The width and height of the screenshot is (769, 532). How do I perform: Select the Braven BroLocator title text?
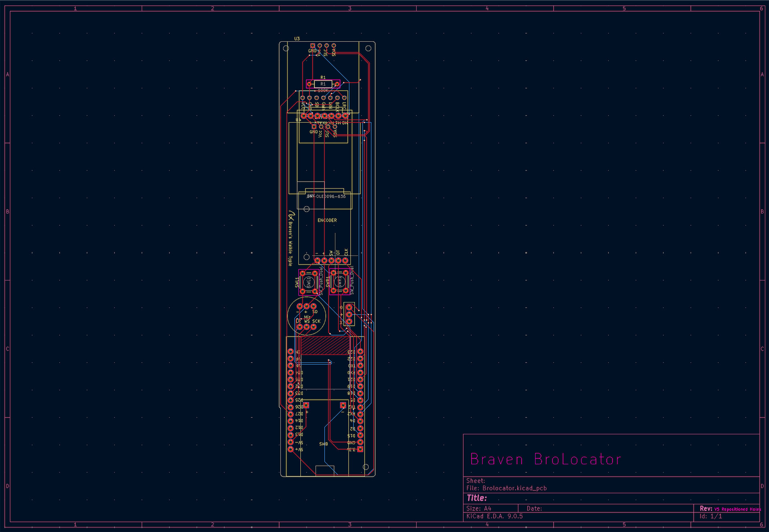point(546,459)
